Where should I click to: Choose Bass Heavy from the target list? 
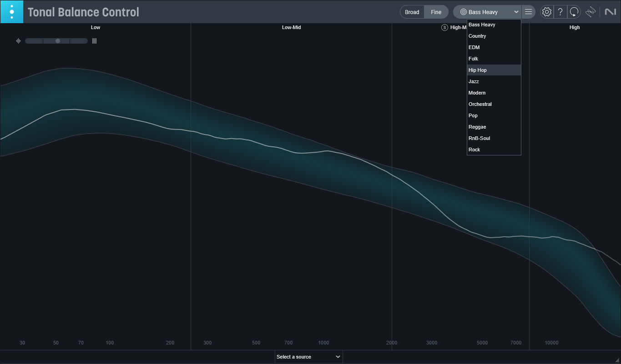click(x=494, y=25)
